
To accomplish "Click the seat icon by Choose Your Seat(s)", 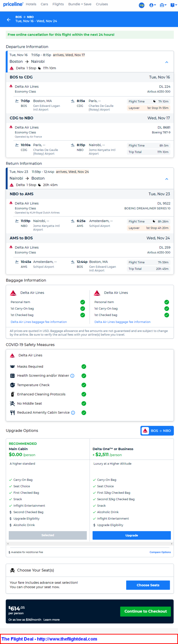I will [x=12, y=570].
